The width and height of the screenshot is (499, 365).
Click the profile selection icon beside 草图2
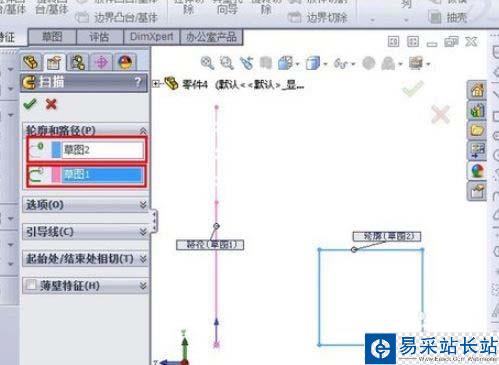(36, 149)
